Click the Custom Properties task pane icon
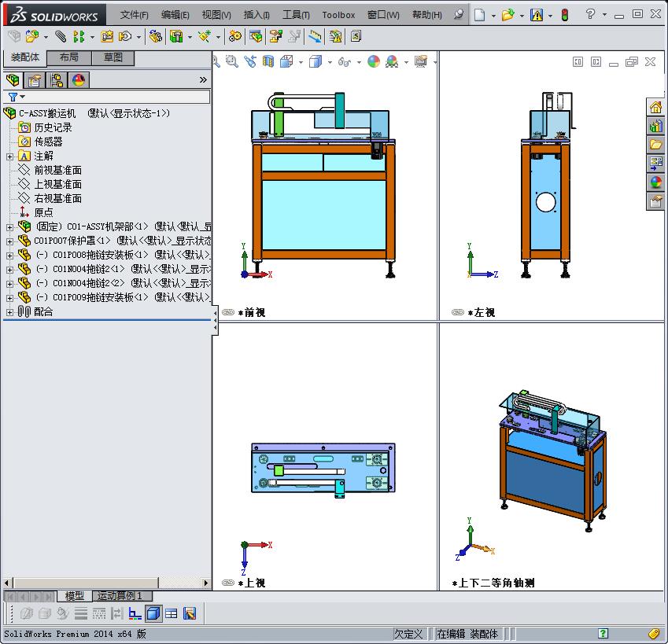 656,201
